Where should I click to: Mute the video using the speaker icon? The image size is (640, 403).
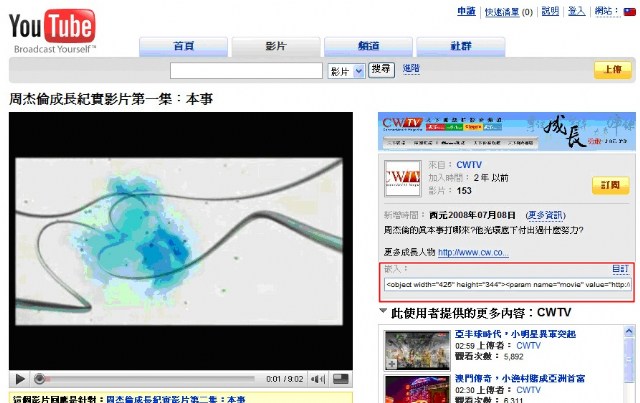(x=318, y=379)
